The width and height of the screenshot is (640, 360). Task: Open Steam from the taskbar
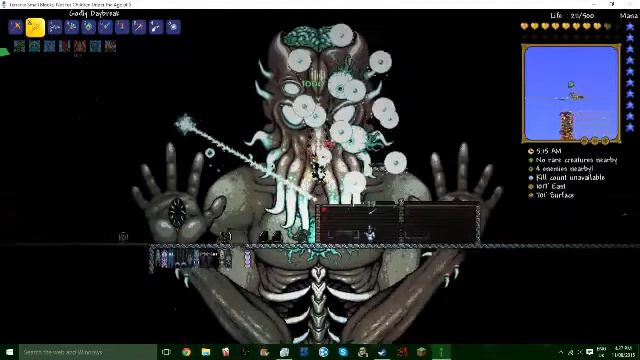pos(382,352)
